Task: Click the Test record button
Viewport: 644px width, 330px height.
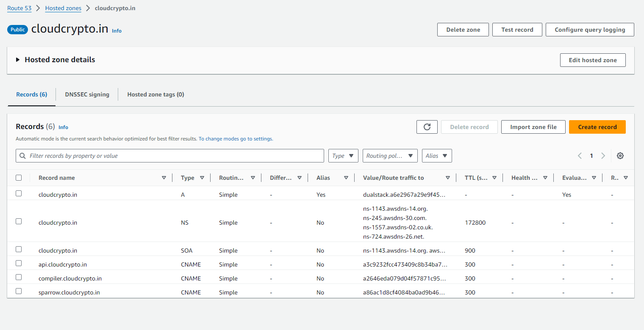Action: click(517, 30)
